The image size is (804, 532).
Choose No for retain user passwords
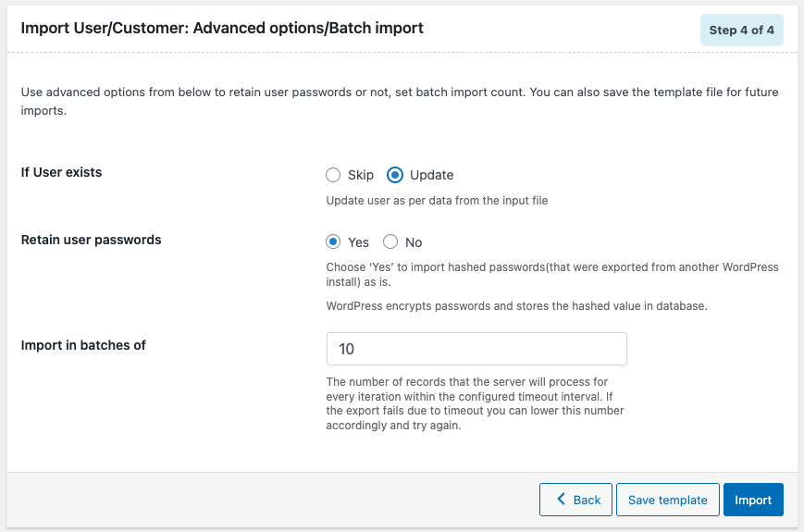[x=390, y=241]
